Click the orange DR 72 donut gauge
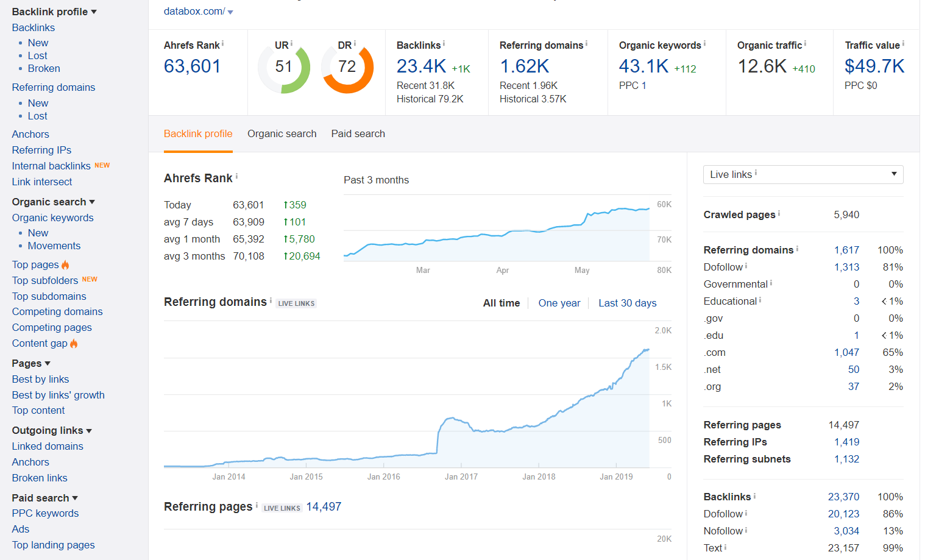The image size is (925, 560). 347,67
